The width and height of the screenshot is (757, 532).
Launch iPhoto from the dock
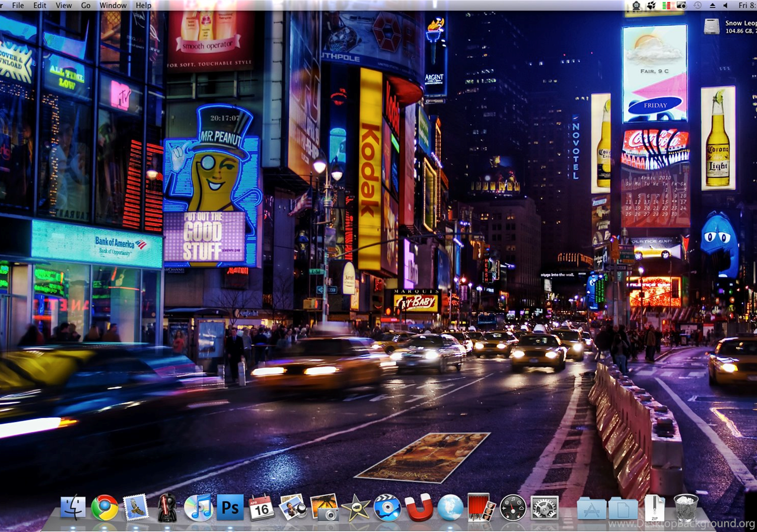click(x=324, y=508)
